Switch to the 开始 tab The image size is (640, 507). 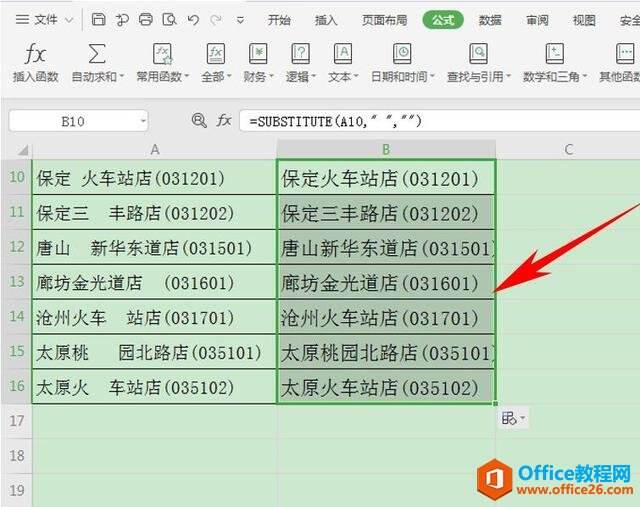point(279,20)
